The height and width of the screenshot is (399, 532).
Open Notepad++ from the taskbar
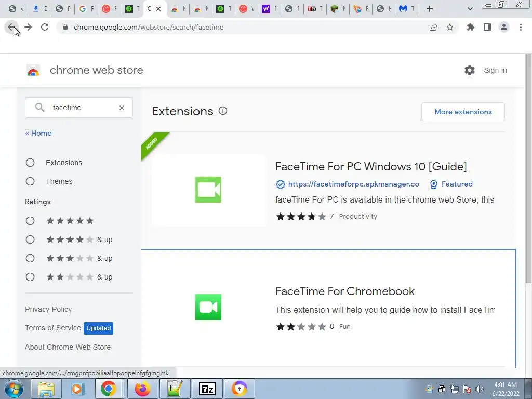175,389
